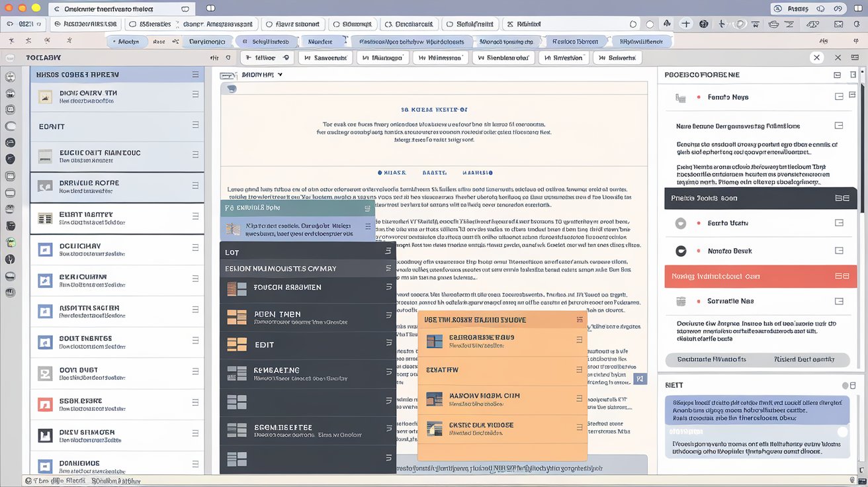Click the red thumbnail icon of SSOH ESRE row

(45, 404)
